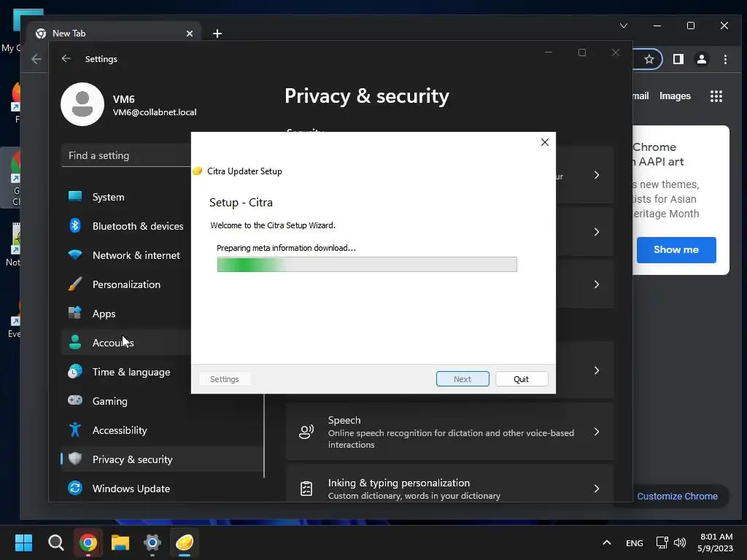Image resolution: width=747 pixels, height=560 pixels.
Task: Open the clock showing 8:01 AM
Action: tap(716, 542)
